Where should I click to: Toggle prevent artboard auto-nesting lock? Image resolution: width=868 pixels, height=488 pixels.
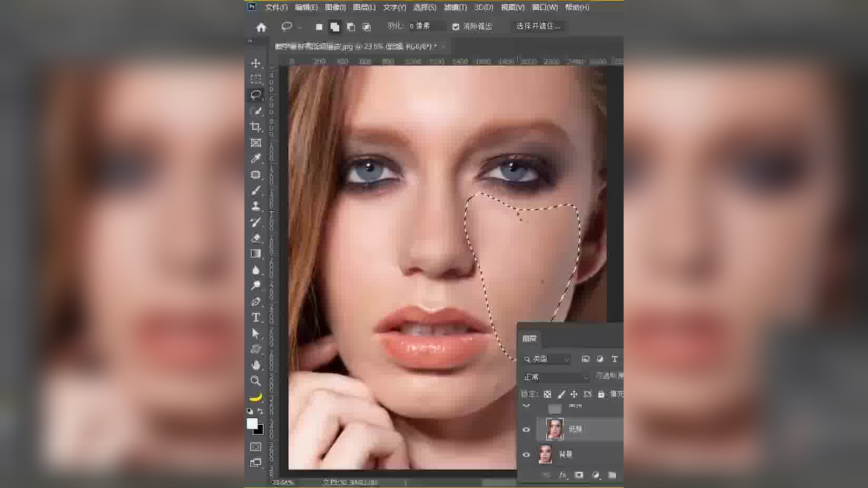click(588, 394)
